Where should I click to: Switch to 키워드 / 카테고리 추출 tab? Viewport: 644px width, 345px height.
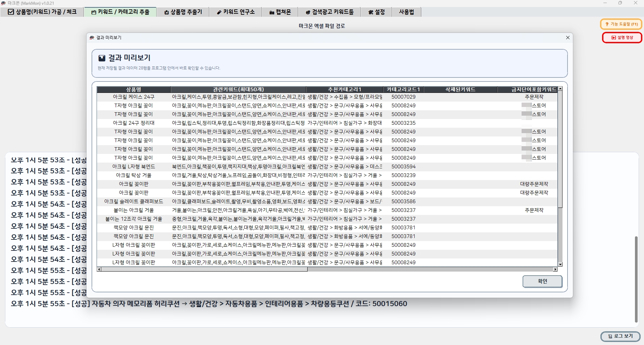pos(120,12)
